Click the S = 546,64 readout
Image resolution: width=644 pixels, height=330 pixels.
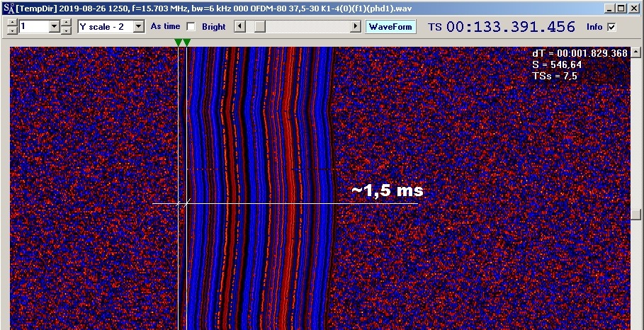557,65
